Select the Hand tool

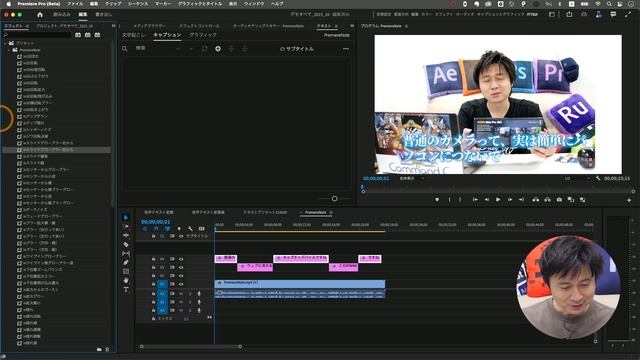point(126,280)
